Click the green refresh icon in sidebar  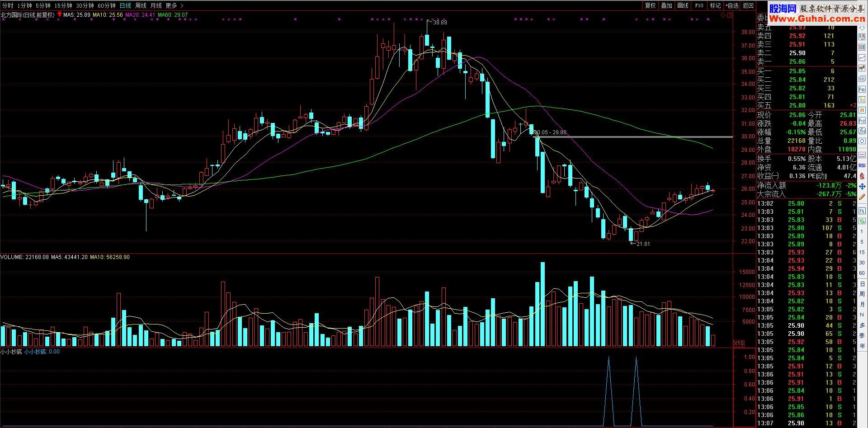coord(862,221)
